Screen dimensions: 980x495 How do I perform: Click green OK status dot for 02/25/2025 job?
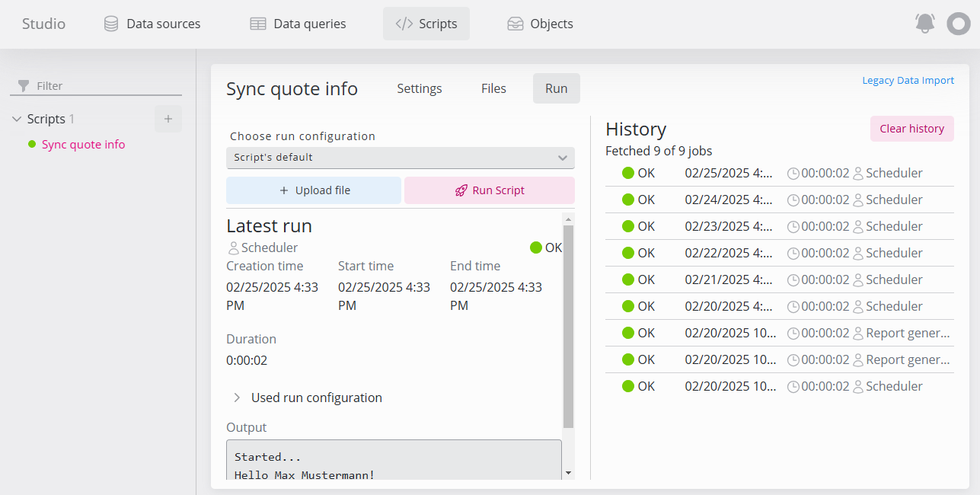tap(628, 173)
